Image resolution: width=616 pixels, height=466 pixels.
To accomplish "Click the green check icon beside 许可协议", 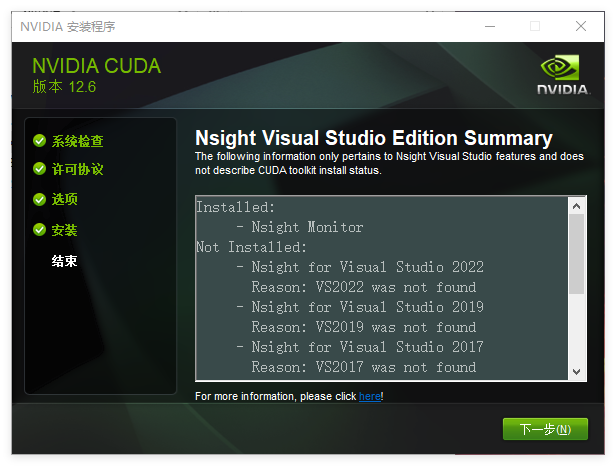I will pyautogui.click(x=39, y=169).
